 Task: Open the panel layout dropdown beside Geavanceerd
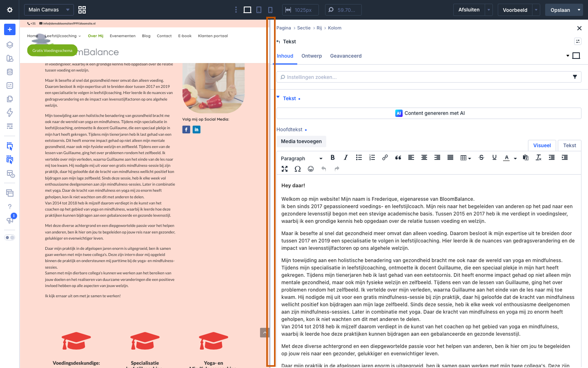pos(568,56)
